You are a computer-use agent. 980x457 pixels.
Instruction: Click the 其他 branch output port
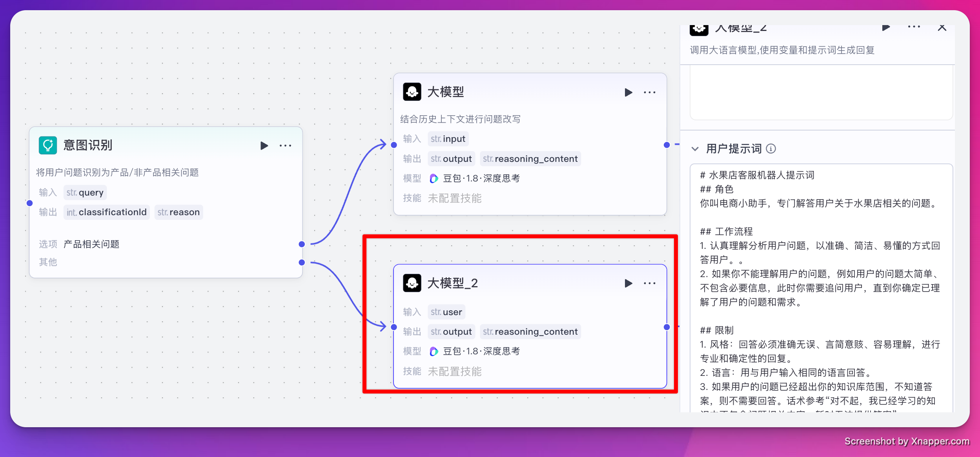302,262
